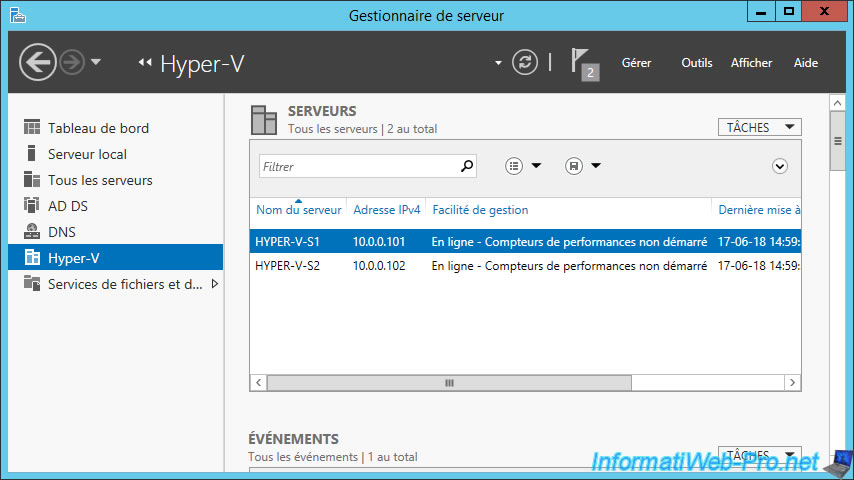Viewport: 854px width, 480px height.
Task: Click the DNS icon
Action: [x=32, y=231]
